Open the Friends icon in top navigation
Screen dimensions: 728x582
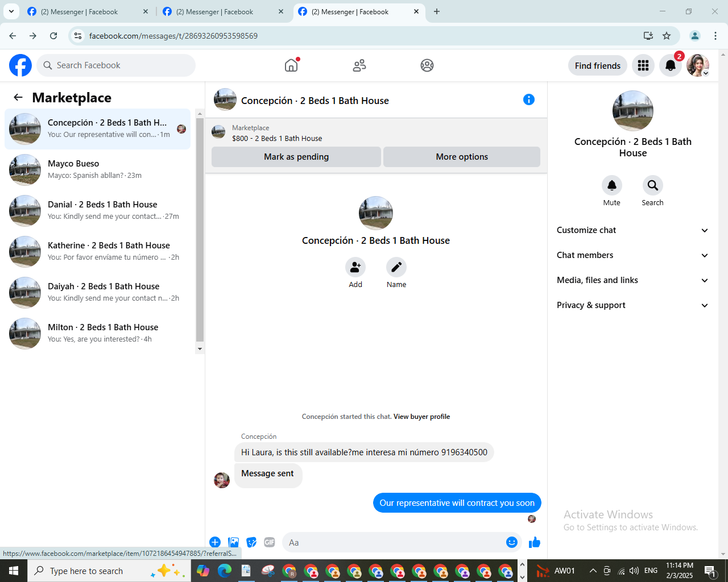(359, 65)
